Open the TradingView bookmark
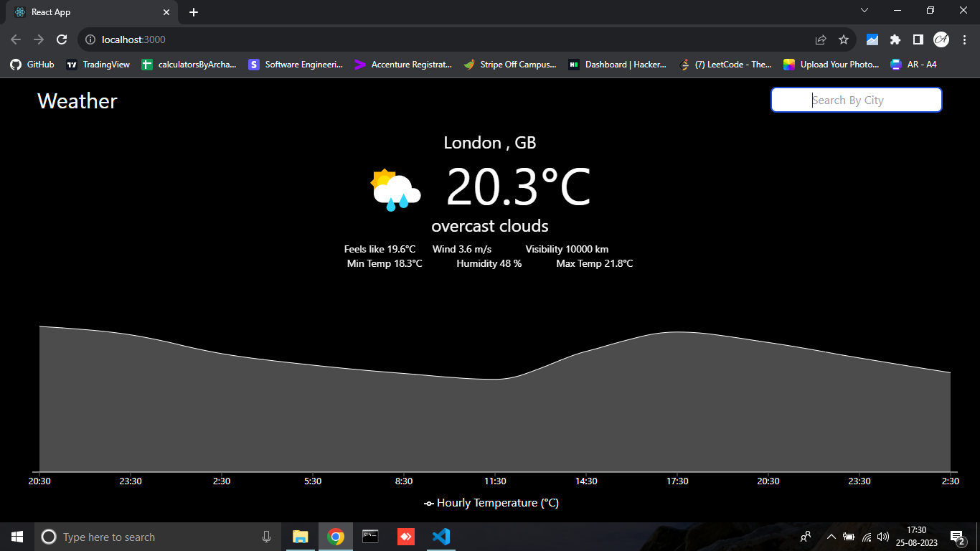The image size is (980, 551). pyautogui.click(x=98, y=64)
